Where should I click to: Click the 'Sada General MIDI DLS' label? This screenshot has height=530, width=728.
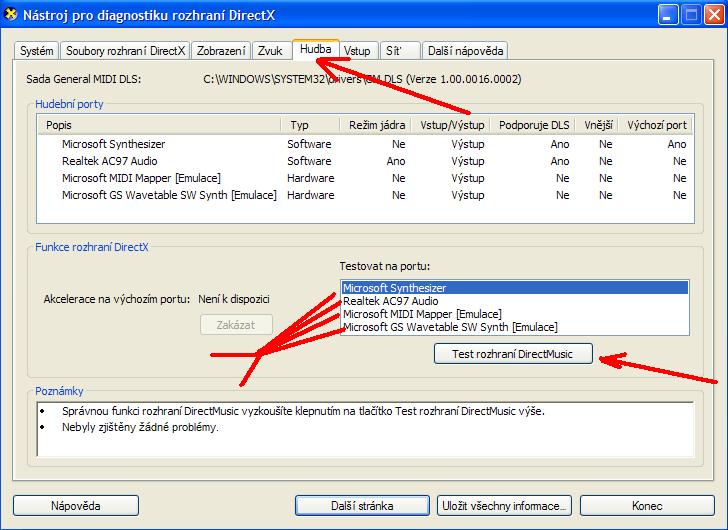pyautogui.click(x=84, y=79)
